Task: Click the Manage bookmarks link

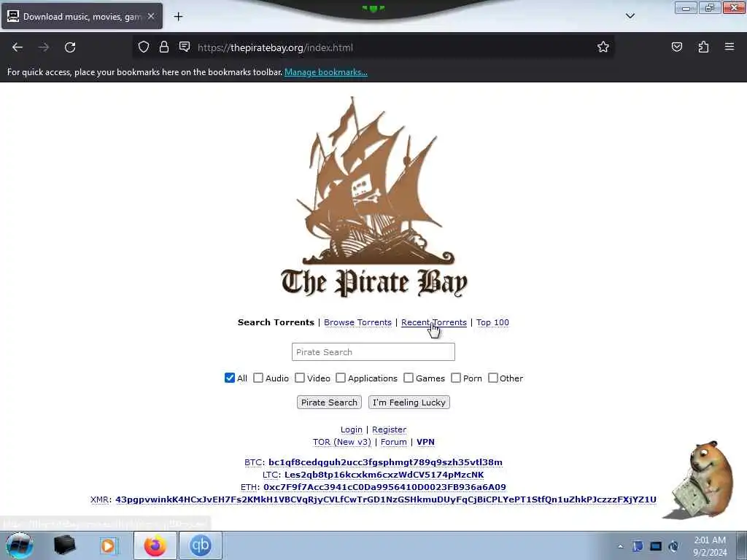Action: [326, 72]
